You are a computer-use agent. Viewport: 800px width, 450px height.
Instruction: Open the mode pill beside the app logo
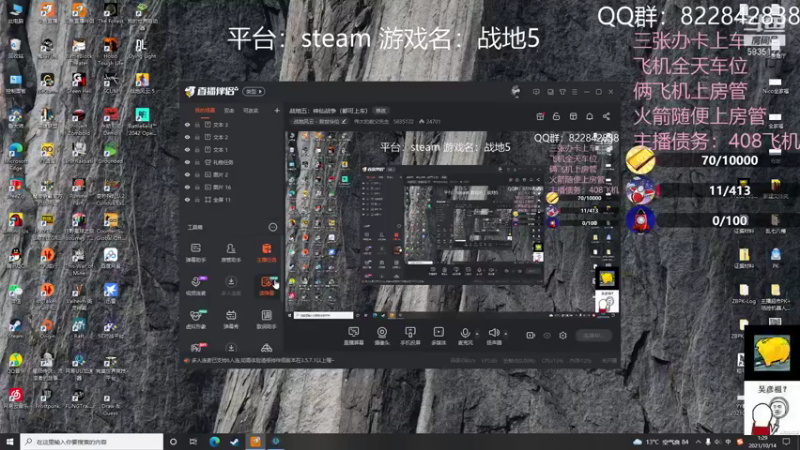pos(254,92)
